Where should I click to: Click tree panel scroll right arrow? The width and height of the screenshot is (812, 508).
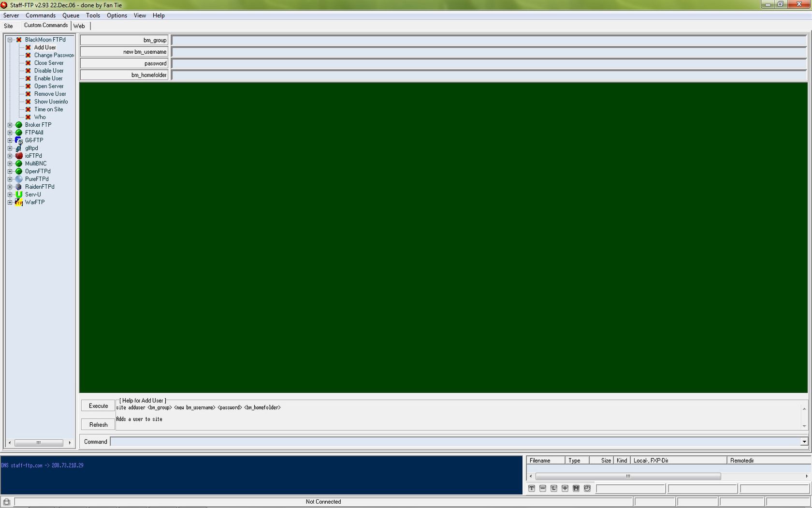70,443
